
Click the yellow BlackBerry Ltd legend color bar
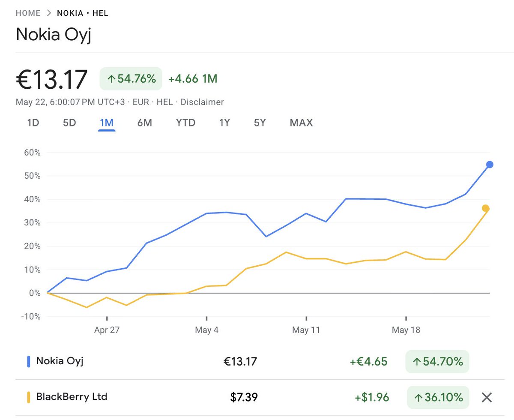(29, 397)
